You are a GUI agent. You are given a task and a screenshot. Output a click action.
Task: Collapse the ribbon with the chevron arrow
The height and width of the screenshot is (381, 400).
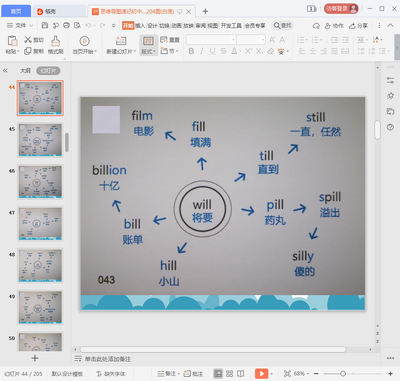point(390,25)
